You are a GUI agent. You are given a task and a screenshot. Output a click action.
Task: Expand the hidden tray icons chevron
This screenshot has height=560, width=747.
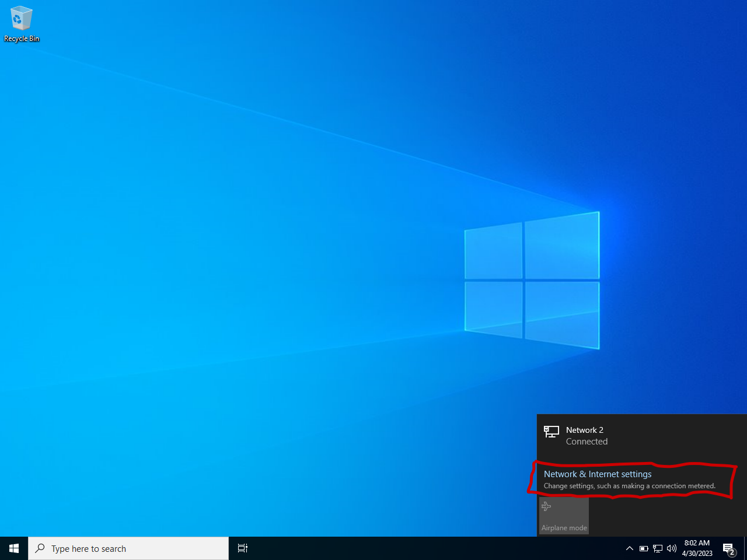click(629, 548)
